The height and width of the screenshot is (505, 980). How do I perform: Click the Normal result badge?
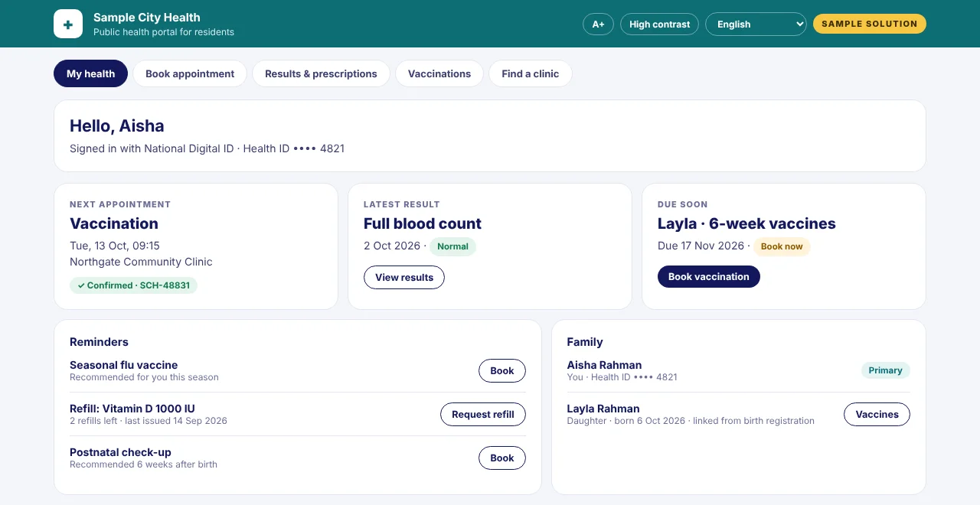(x=452, y=246)
